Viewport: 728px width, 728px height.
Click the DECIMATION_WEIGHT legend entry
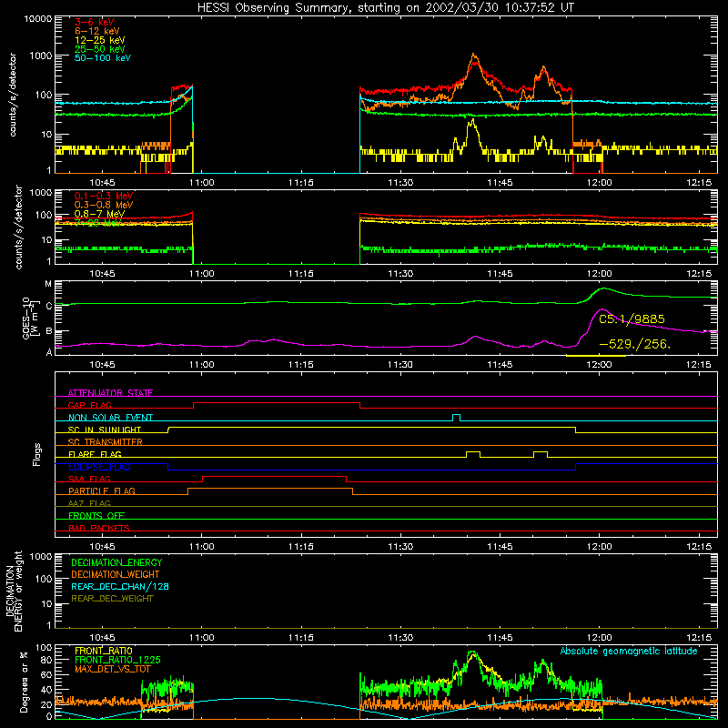116,575
